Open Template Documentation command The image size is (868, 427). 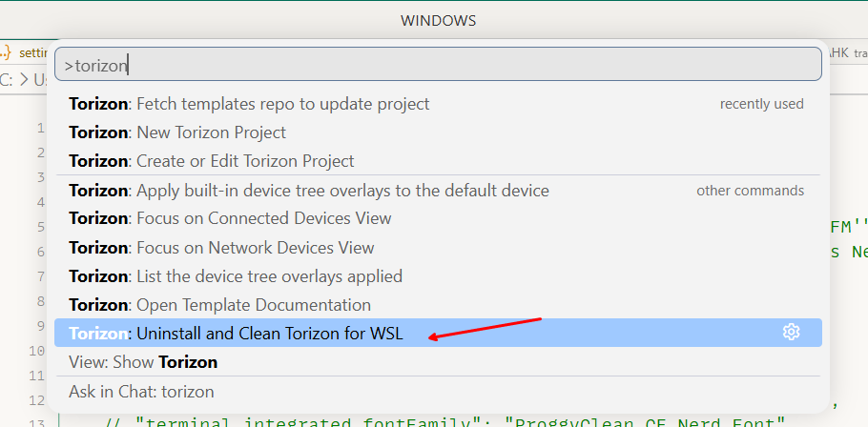[x=219, y=305]
